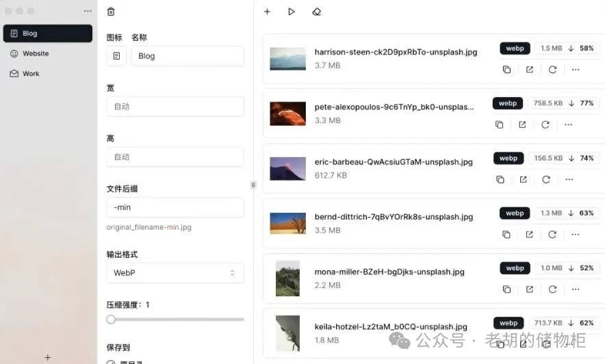Open mona-miller image externally
Screen dimensions: 605x364
pyautogui.click(x=530, y=289)
